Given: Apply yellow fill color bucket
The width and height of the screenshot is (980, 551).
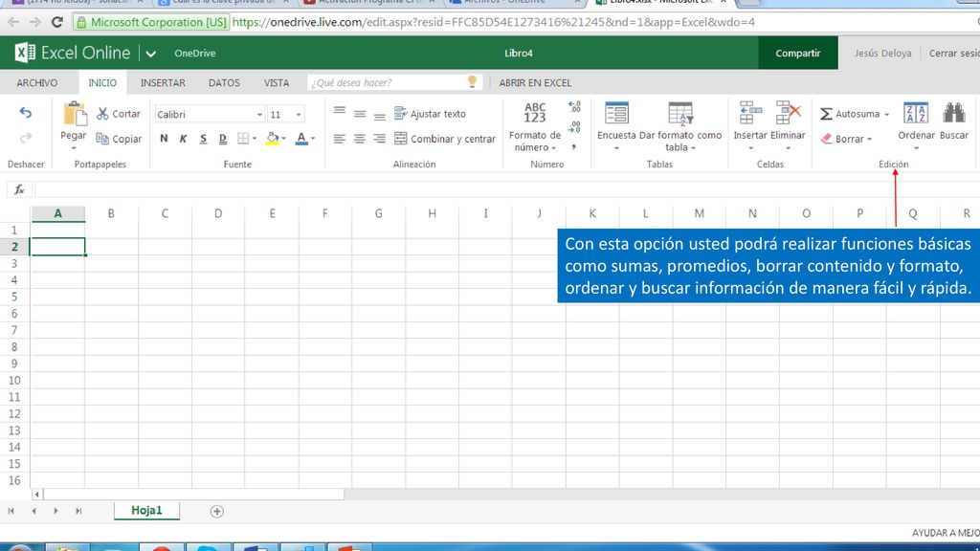Looking at the screenshot, I should coord(272,138).
